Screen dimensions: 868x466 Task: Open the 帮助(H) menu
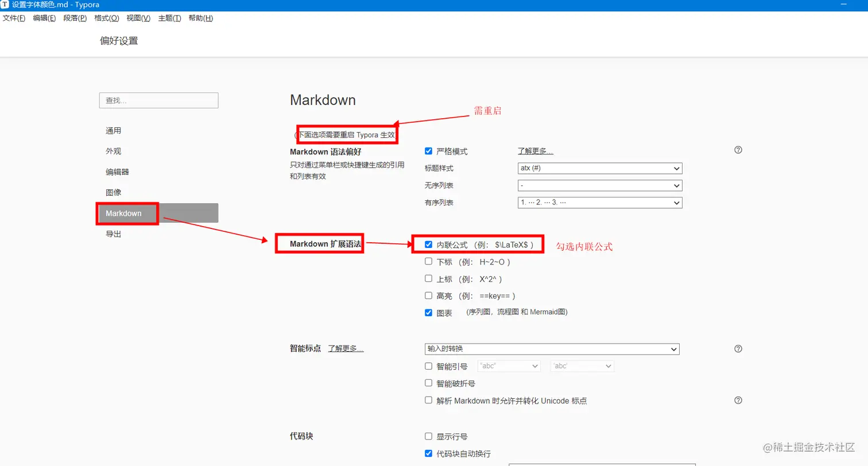[x=200, y=18]
